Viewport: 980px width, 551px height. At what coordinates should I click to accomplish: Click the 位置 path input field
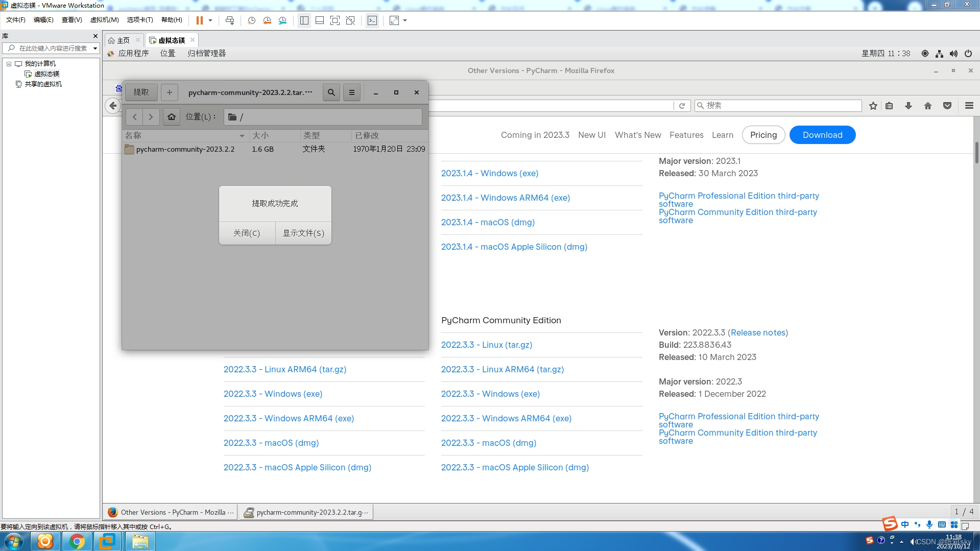323,117
